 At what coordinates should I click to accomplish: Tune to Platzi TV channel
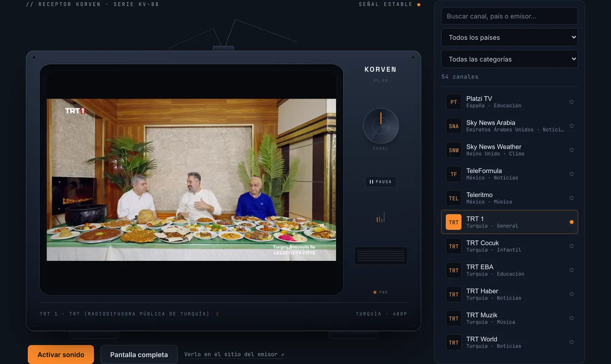pos(510,102)
